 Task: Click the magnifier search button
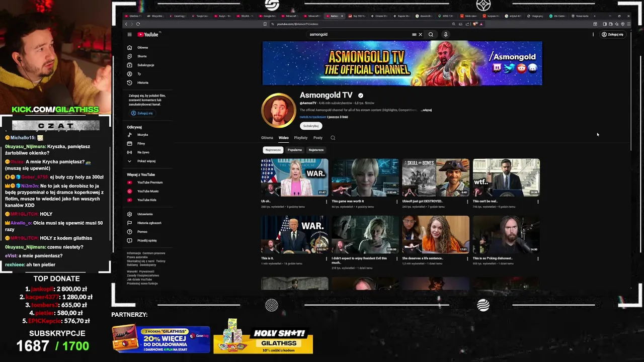click(431, 35)
